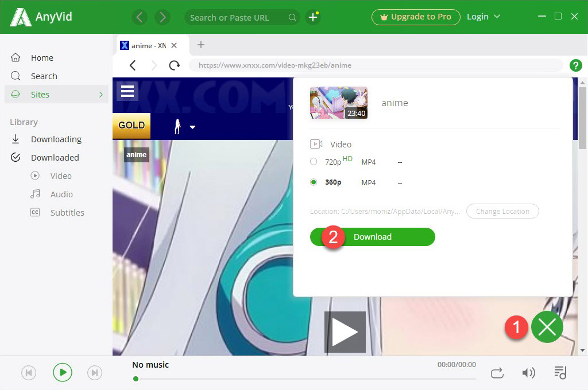The height and width of the screenshot is (390, 588).
Task: Select the 360p quality option
Action: pyautogui.click(x=314, y=182)
